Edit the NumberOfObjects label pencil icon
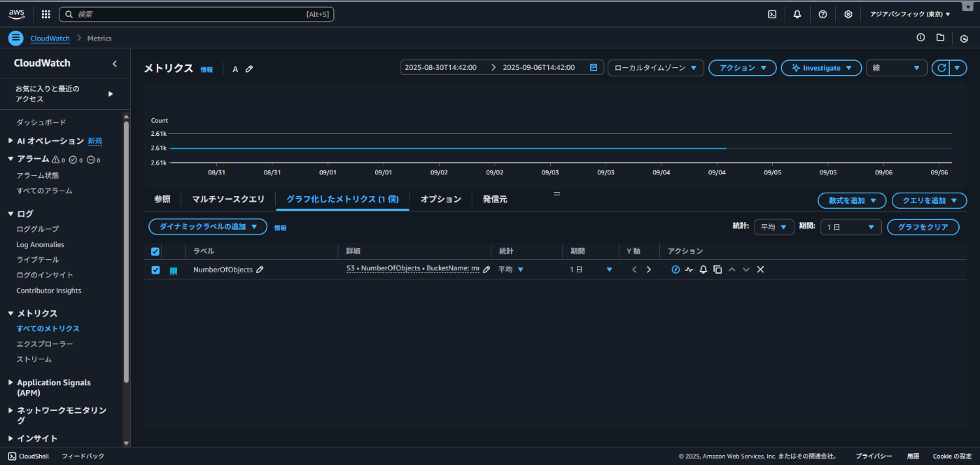The width and height of the screenshot is (980, 465). [260, 270]
